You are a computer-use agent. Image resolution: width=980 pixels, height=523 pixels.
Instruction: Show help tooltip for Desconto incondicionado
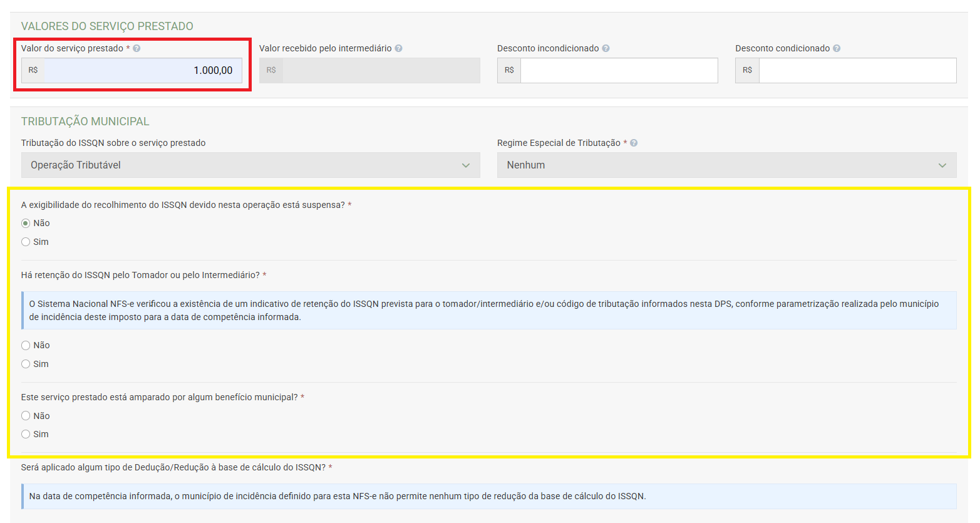coord(606,48)
